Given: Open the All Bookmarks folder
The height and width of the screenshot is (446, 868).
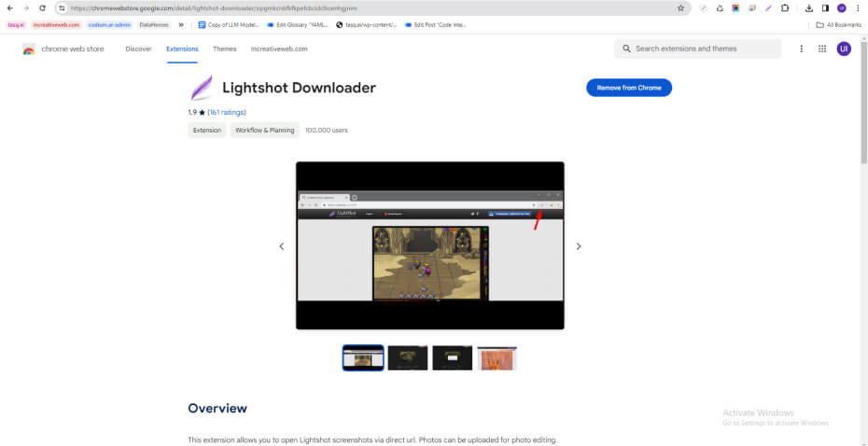Looking at the screenshot, I should (839, 25).
